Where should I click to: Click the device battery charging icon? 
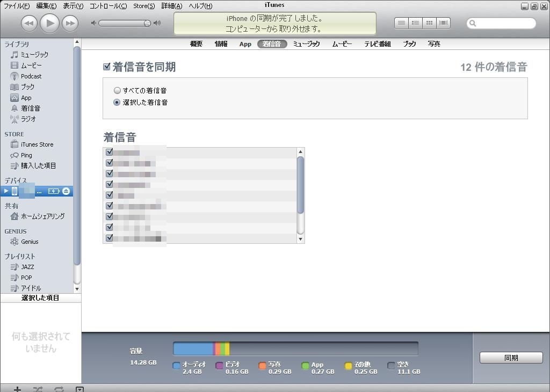click(54, 191)
